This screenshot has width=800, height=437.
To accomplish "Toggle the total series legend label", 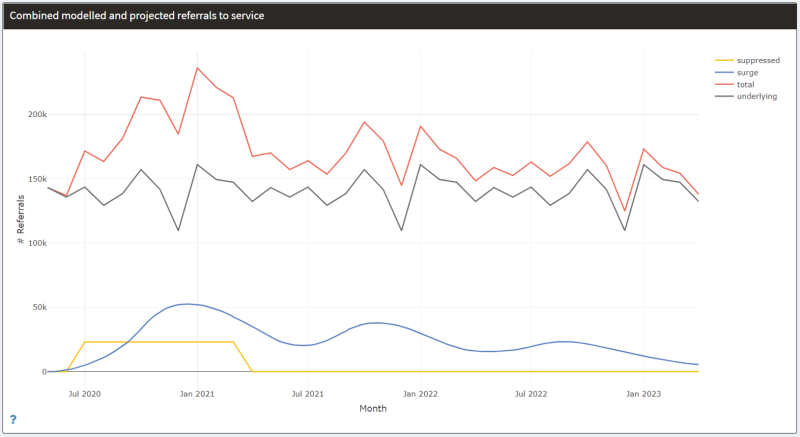I will coord(747,84).
